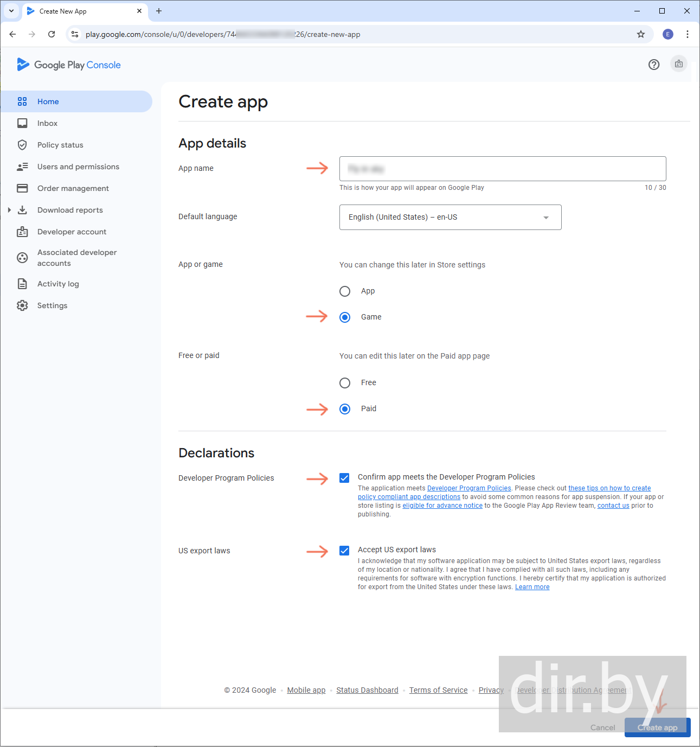Image resolution: width=700 pixels, height=747 pixels.
Task: Open the Developer Program Policies link
Action: [x=469, y=488]
